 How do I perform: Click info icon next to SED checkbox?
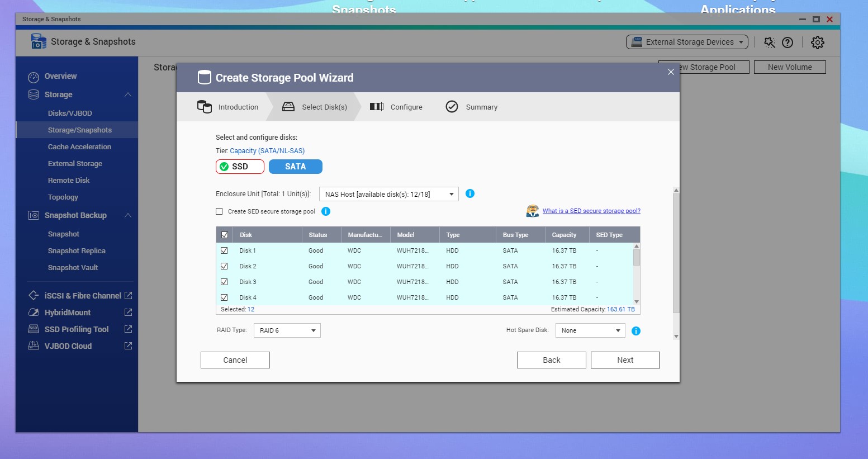[x=326, y=211]
